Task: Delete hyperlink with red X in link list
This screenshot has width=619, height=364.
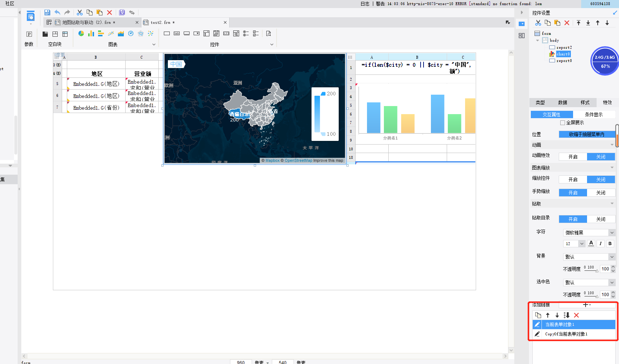Action: tap(576, 315)
